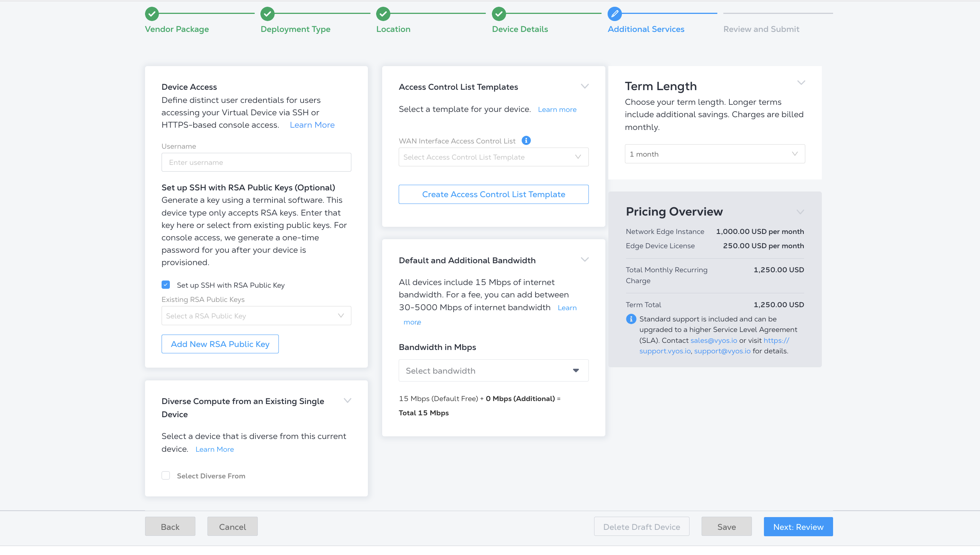Click the Location step checkmark icon
Image resolution: width=980 pixels, height=555 pixels.
(x=383, y=14)
